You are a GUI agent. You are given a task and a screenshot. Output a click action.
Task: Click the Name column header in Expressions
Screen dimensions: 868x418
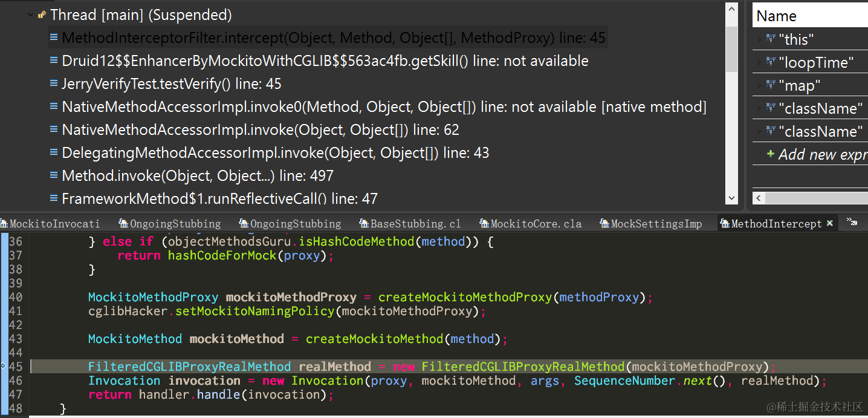click(x=810, y=16)
